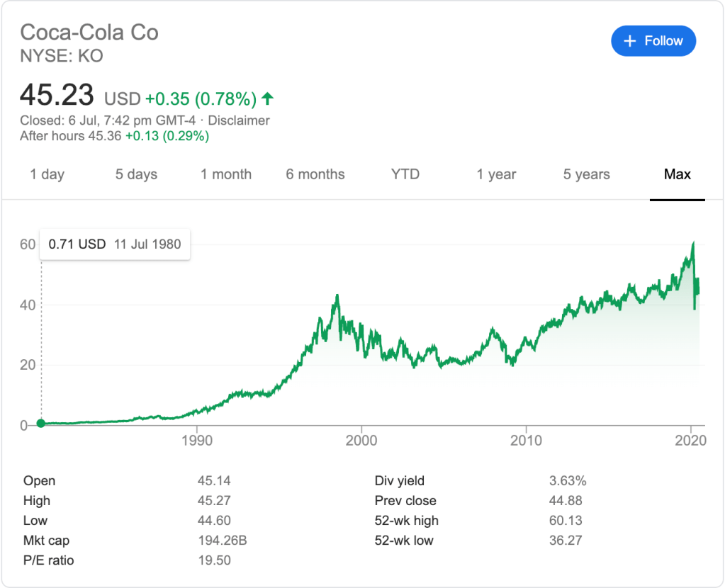
Task: Switch to the YTD tab
Action: click(405, 174)
